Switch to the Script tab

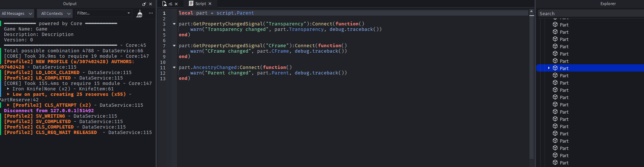198,4
